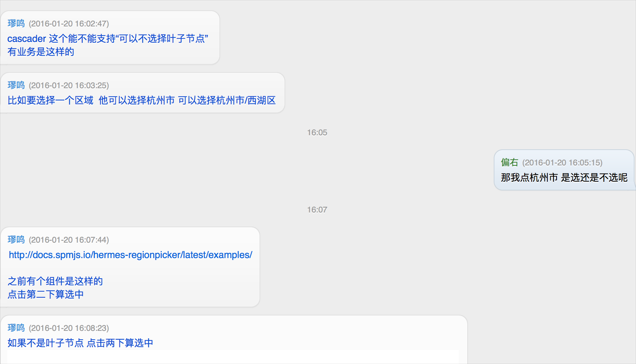Click the timestamp 2016-01-20 16:07:44

[69, 240]
